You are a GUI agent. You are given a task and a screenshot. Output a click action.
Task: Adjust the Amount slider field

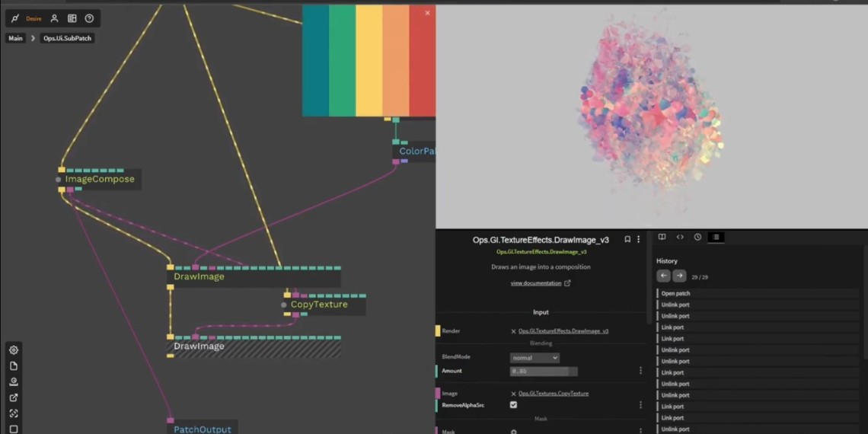point(543,372)
